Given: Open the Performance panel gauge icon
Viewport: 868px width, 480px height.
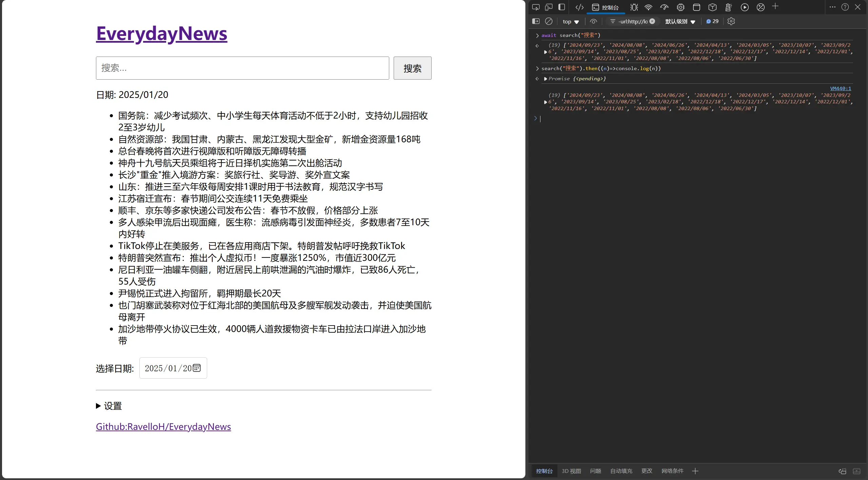Looking at the screenshot, I should pyautogui.click(x=664, y=7).
